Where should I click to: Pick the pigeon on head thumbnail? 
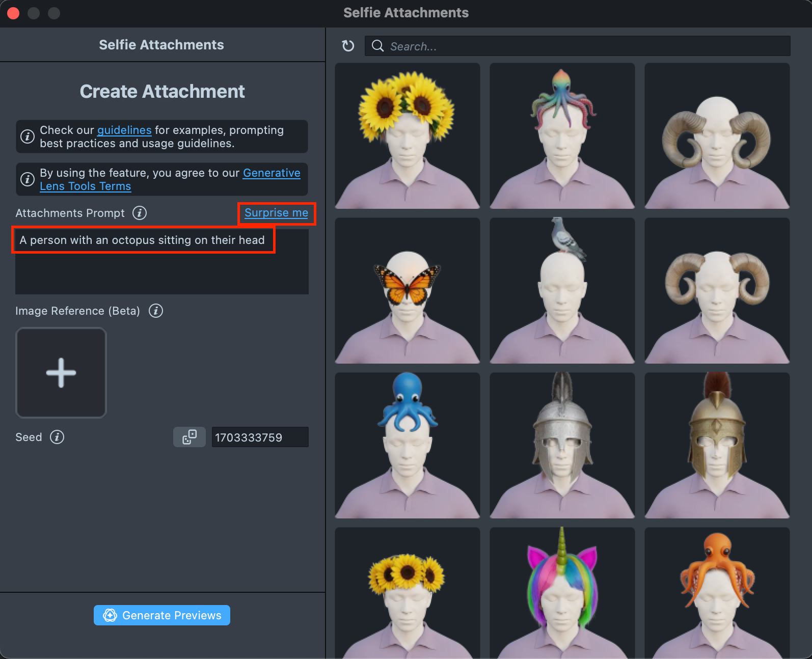point(562,291)
